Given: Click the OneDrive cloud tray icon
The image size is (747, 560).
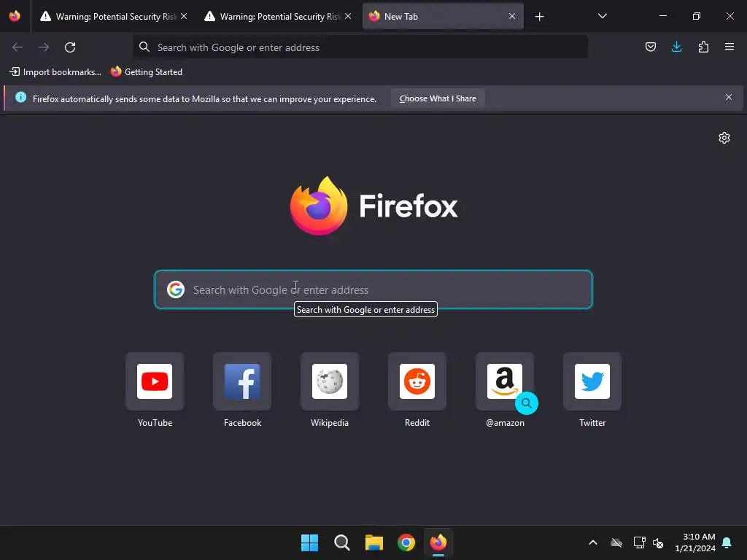Looking at the screenshot, I should 616,542.
